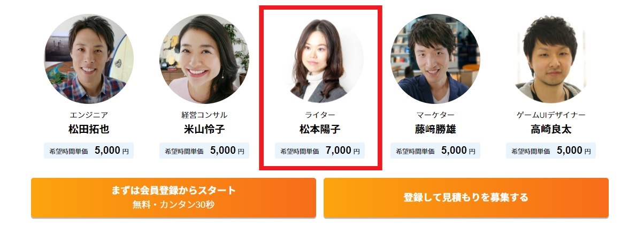Click 松田拓也's 5,000 円 rate badge
The height and width of the screenshot is (225, 644).
click(89, 151)
